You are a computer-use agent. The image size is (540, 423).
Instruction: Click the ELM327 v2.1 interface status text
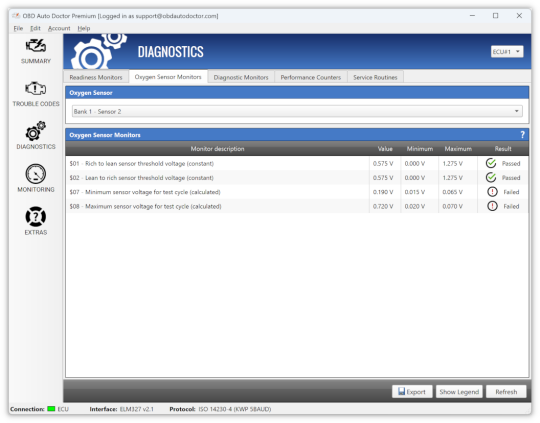(136, 409)
